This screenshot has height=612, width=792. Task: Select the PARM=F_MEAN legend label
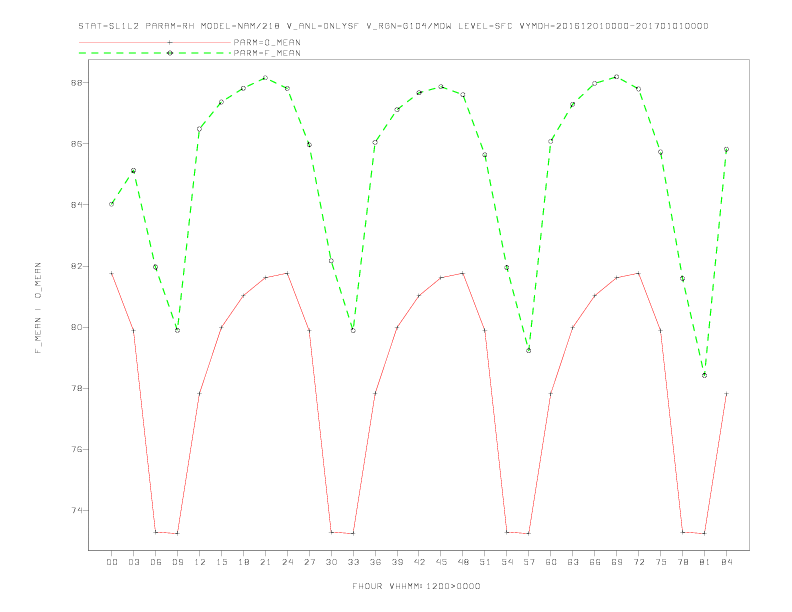click(267, 53)
